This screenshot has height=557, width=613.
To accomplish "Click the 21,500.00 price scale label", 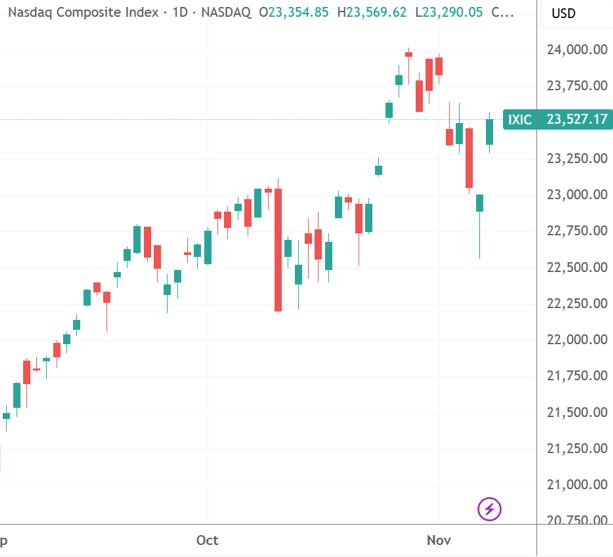I will click(x=576, y=412).
